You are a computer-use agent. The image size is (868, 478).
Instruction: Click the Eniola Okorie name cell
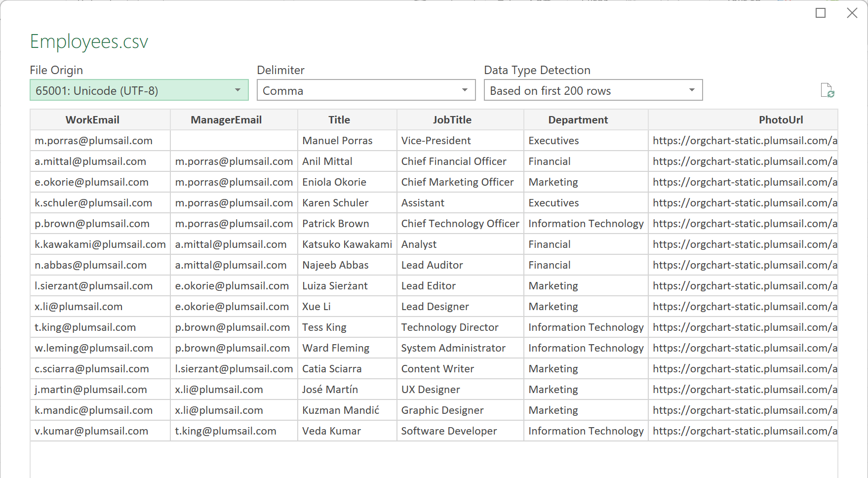point(348,182)
